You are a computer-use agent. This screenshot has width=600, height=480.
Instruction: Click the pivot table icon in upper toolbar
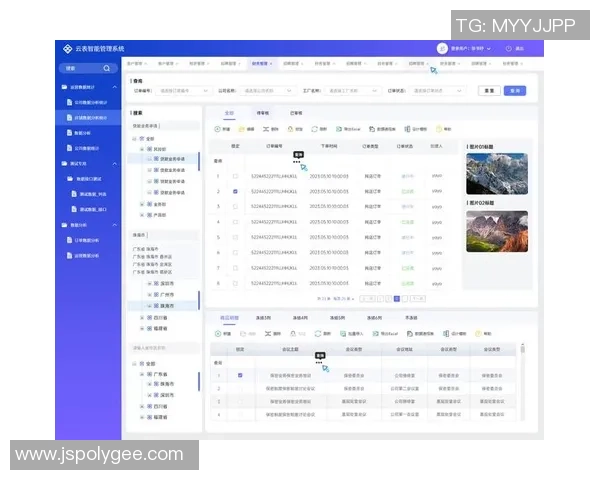click(372, 129)
